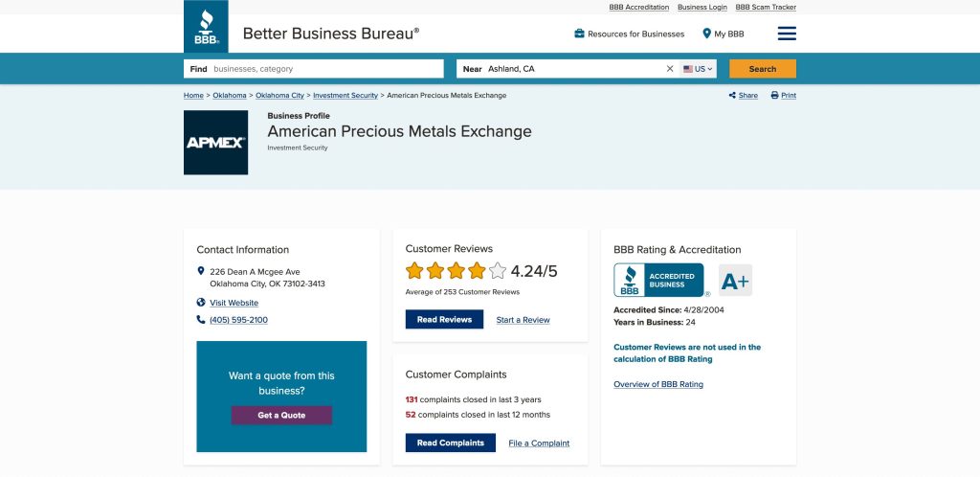Viewport: 980px width, 477px height.
Task: Call the (405) 595-2100 phone link
Action: [x=238, y=320]
